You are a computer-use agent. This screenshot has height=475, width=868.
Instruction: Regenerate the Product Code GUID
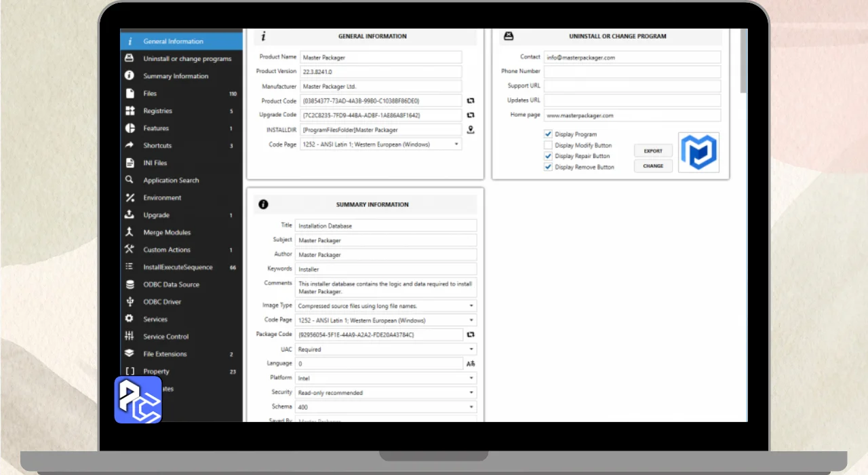[x=471, y=100]
